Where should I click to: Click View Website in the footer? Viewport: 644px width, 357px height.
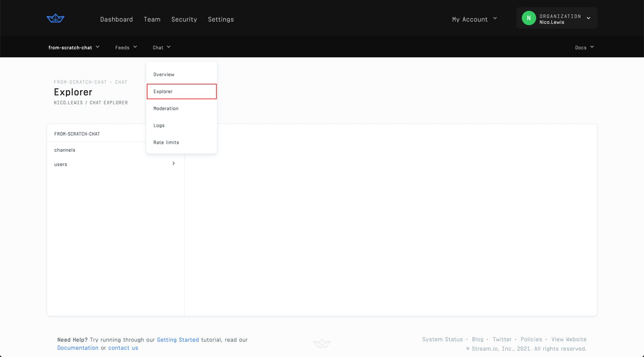point(569,339)
